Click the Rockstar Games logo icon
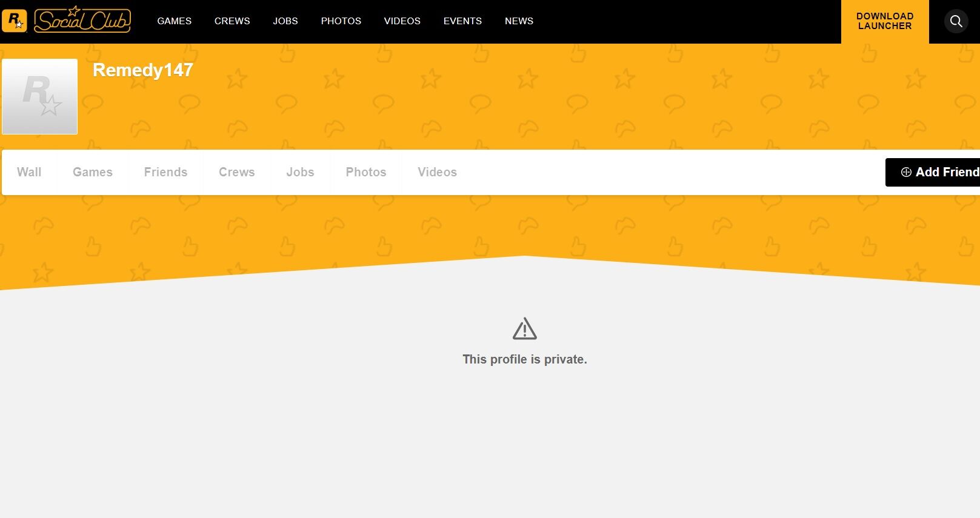Viewport: 980px width, 518px height. click(15, 21)
